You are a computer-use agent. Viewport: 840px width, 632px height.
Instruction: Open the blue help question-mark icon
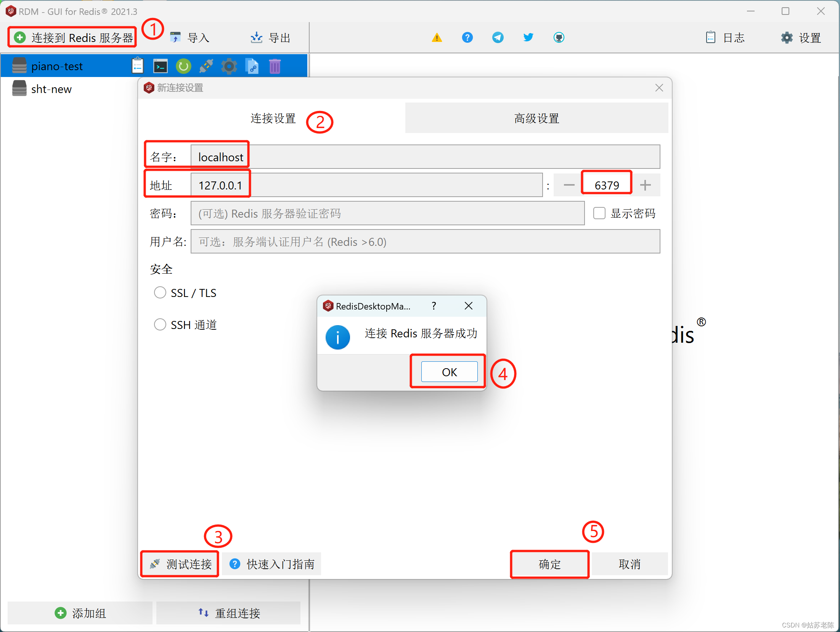(467, 37)
